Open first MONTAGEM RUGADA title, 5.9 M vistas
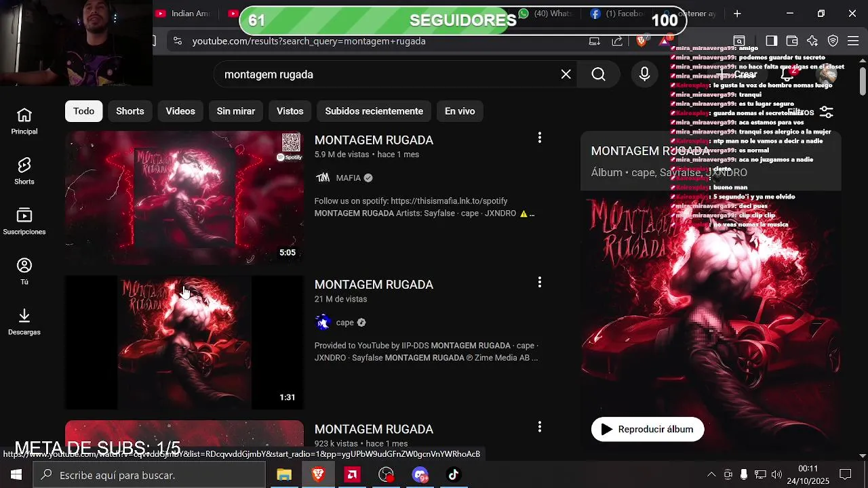Viewport: 868px width, 488px height. pyautogui.click(x=374, y=140)
